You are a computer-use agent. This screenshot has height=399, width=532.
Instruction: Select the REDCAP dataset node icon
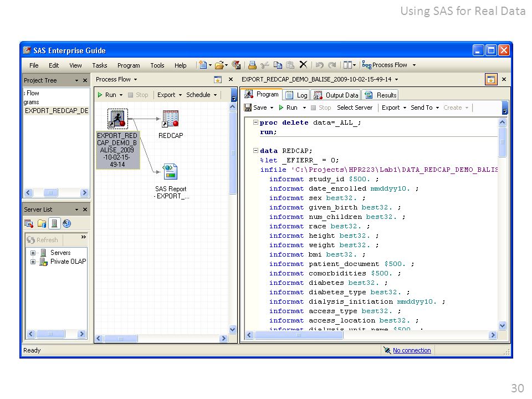pos(170,119)
